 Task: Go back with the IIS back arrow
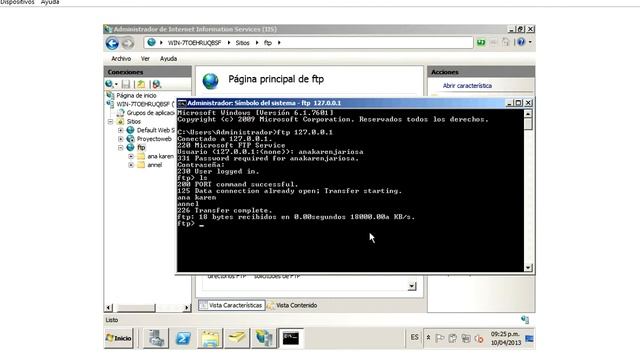point(112,43)
